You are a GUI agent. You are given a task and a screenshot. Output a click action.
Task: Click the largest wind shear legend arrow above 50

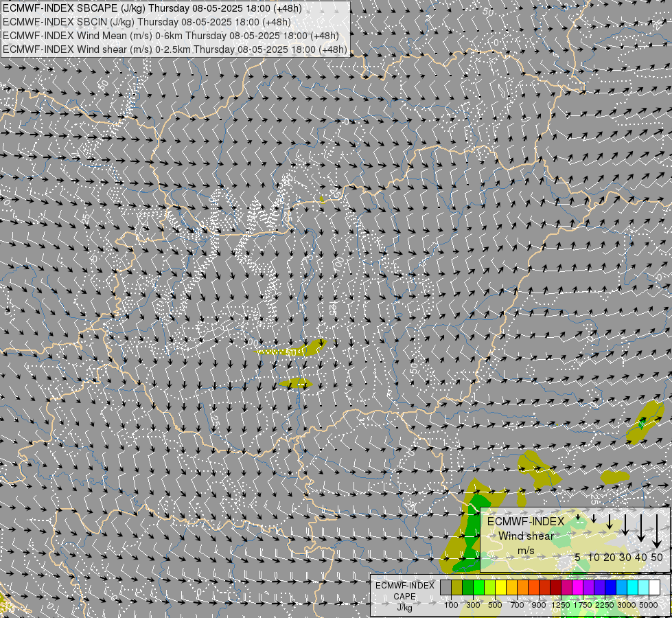[x=657, y=531]
